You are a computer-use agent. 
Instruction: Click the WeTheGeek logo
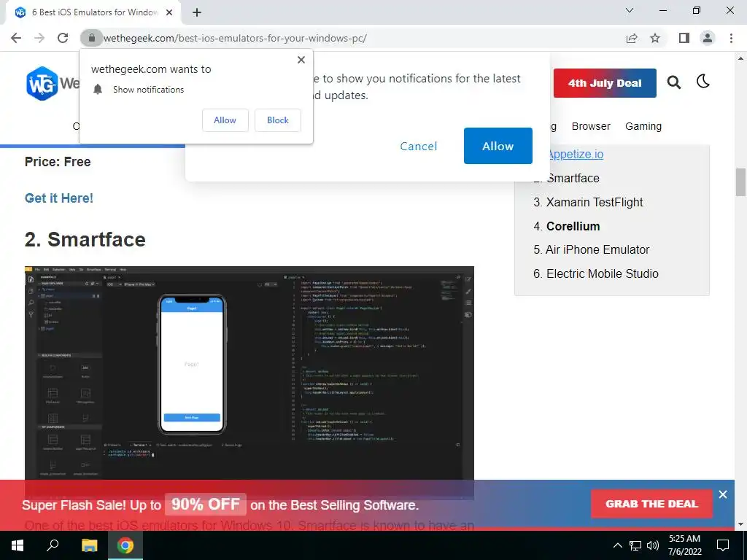53,83
